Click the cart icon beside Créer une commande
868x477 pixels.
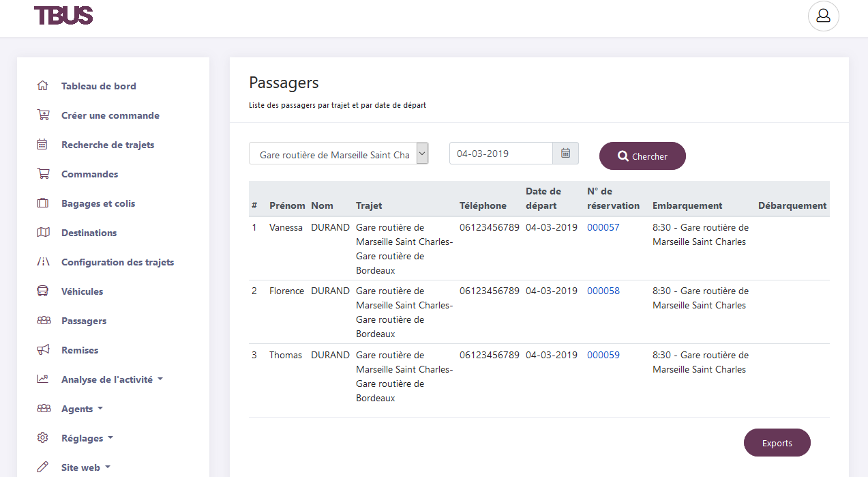[43, 115]
